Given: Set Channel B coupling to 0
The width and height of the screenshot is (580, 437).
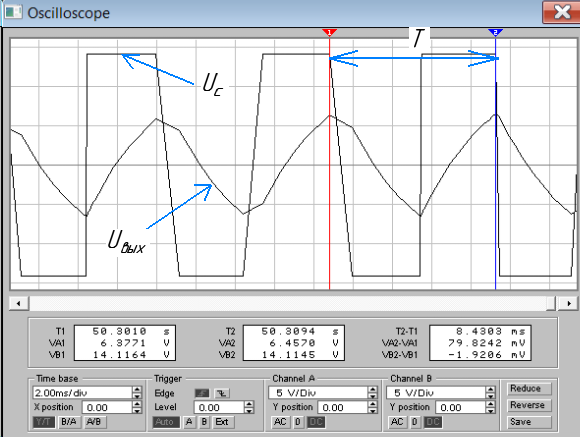Looking at the screenshot, I should coord(415,422).
